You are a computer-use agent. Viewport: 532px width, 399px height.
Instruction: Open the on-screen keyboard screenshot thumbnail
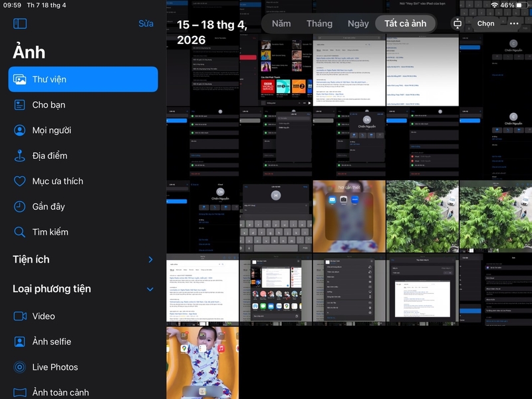tap(276, 216)
